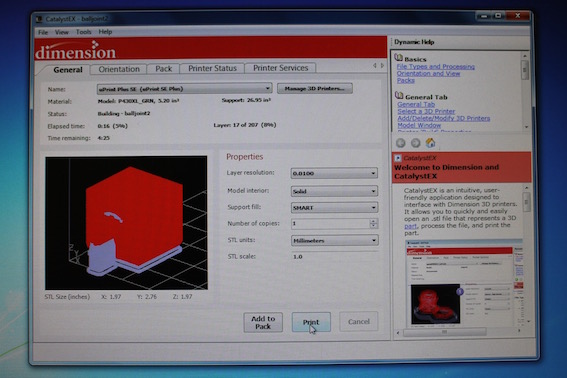This screenshot has height=378, width=567.
Task: Click the 3D model preview window
Action: click(126, 223)
